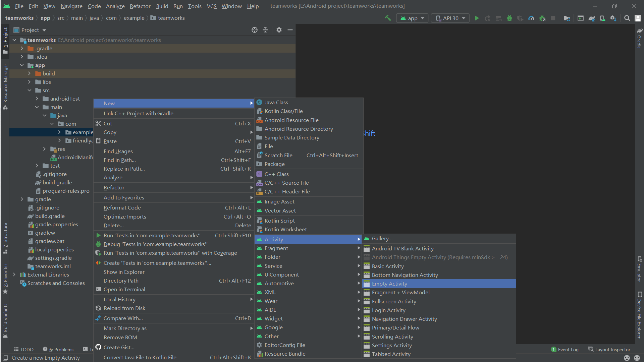Open Project panel gear settings

click(x=279, y=30)
